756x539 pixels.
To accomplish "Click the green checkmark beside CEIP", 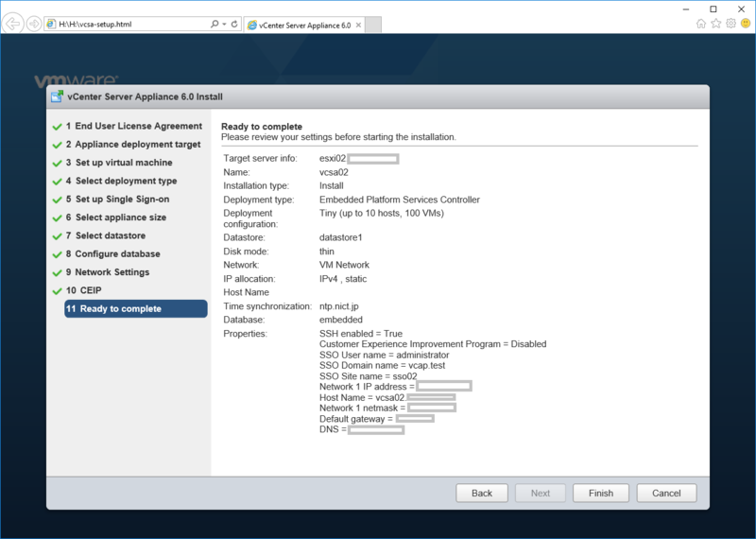I will point(57,291).
